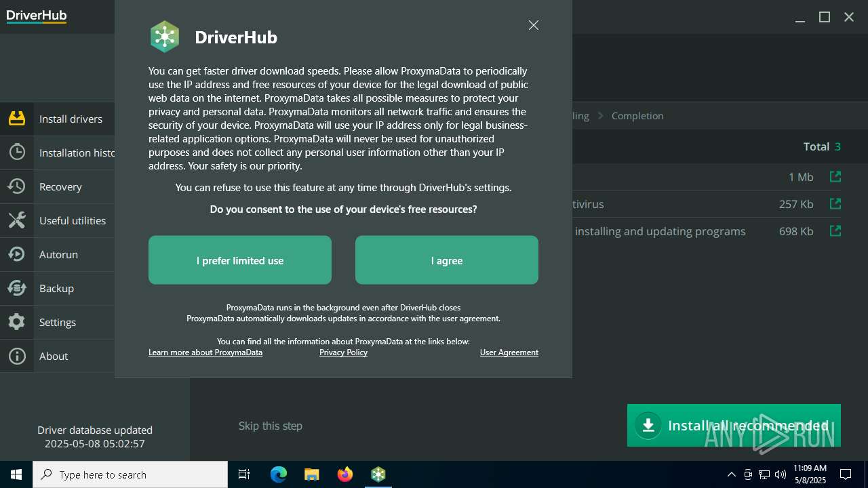868x488 pixels.
Task: Open the Useful utilities section
Action: click(58, 220)
